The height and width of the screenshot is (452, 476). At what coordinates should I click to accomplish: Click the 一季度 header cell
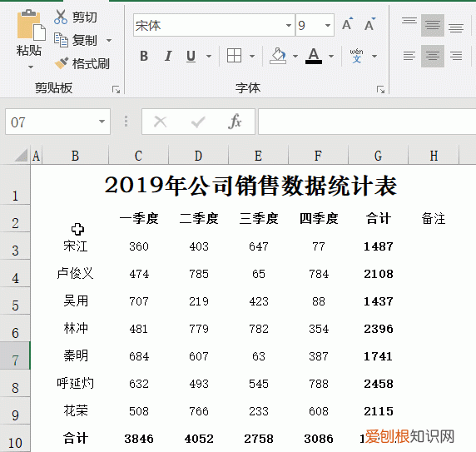138,219
